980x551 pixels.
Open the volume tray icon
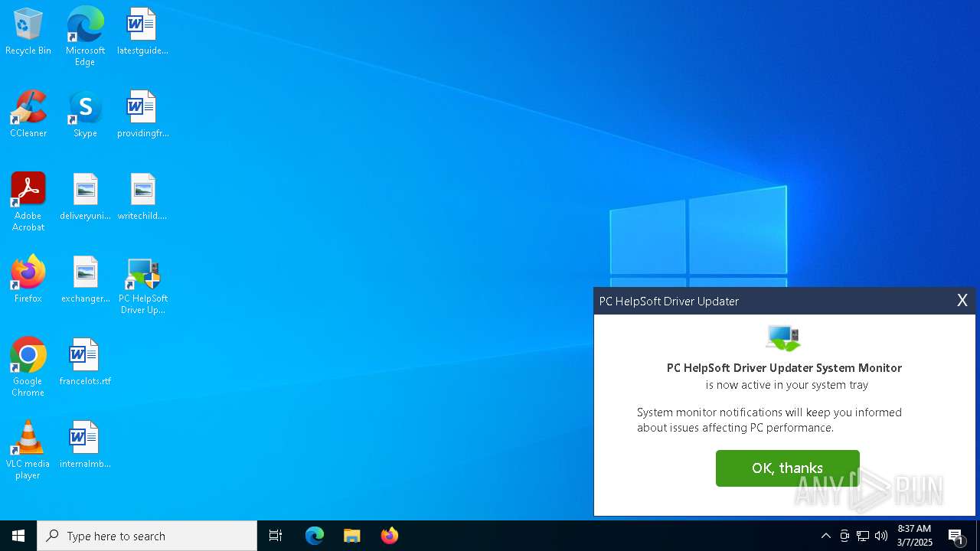[881, 536]
